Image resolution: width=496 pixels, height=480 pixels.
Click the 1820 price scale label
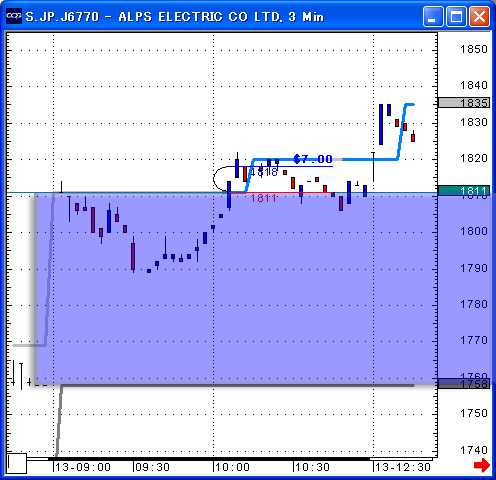[x=474, y=158]
